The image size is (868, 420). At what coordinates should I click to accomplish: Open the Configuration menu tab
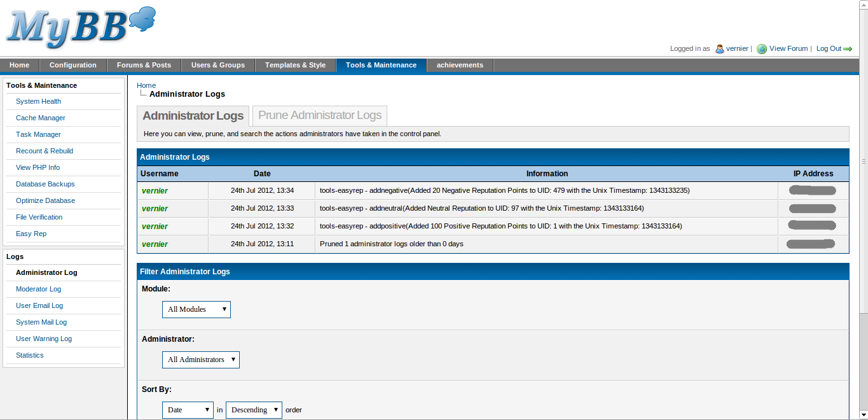pos(72,65)
